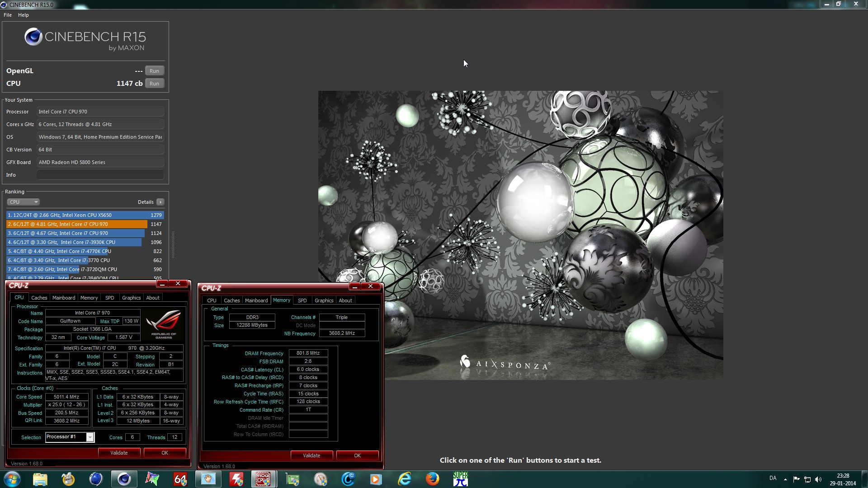This screenshot has width=868, height=488.
Task: Click into the Info field
Action: coord(100,175)
